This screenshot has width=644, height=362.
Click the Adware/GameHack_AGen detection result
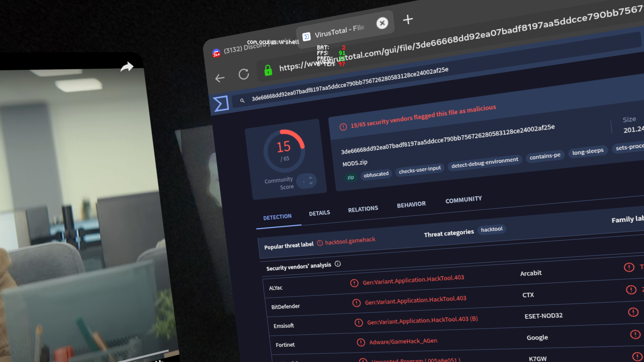[x=403, y=341]
